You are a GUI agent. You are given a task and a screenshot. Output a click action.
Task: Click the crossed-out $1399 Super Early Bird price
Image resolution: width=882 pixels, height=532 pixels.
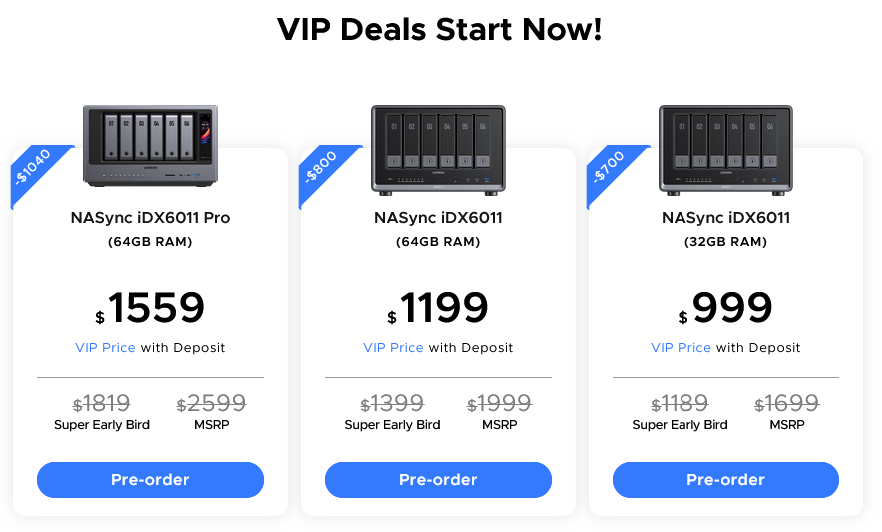(392, 403)
